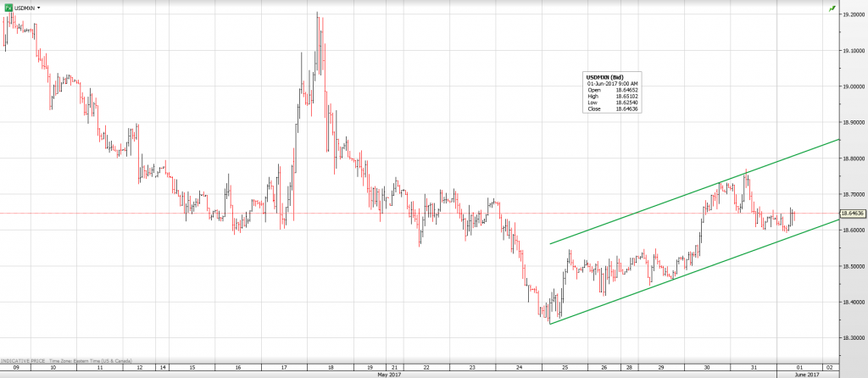Click the May 2017 month label
This screenshot has height=378, width=868.
point(388,375)
